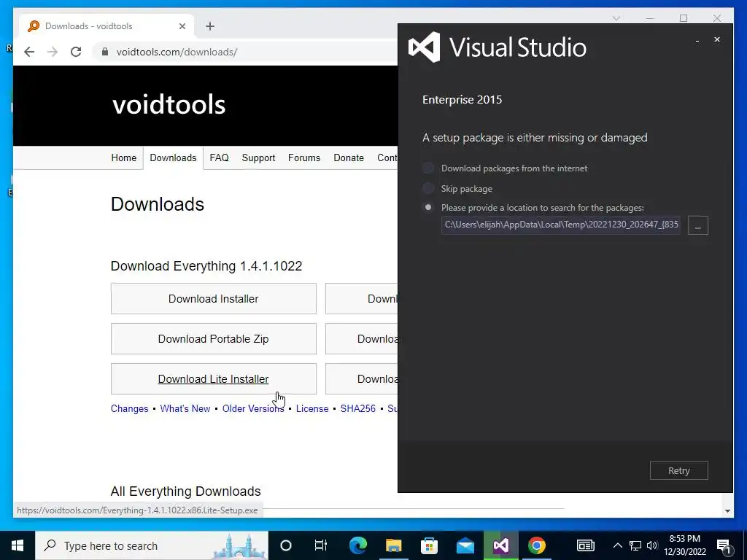
Task: Launch Microsoft Edge from taskbar
Action: click(357, 545)
